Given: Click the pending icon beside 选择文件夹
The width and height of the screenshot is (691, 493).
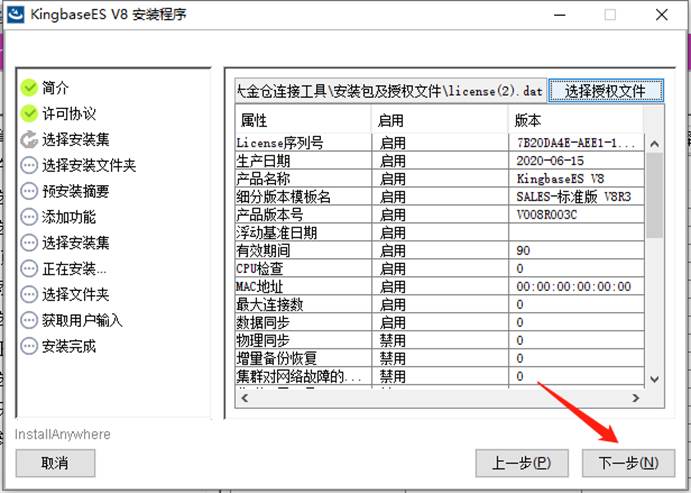Looking at the screenshot, I should tap(30, 294).
